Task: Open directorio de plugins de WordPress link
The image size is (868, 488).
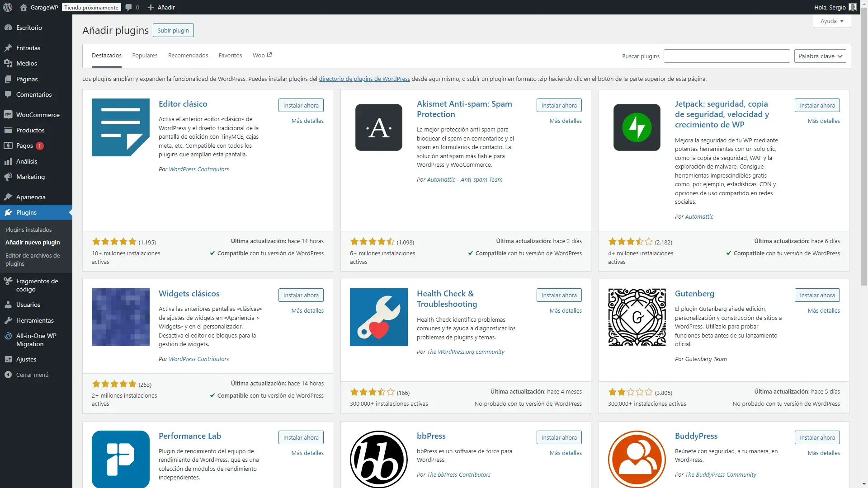Action: 364,79
